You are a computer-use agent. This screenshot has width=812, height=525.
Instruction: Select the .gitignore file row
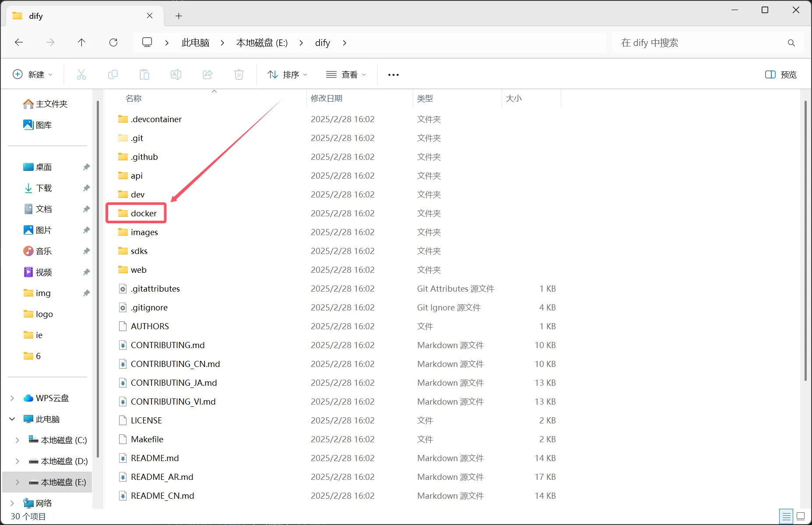tap(337, 307)
